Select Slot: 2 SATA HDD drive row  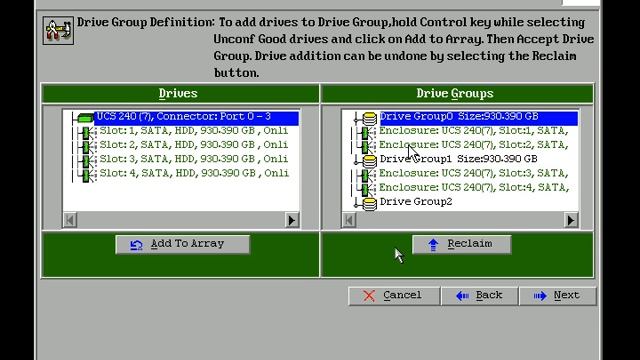point(194,145)
